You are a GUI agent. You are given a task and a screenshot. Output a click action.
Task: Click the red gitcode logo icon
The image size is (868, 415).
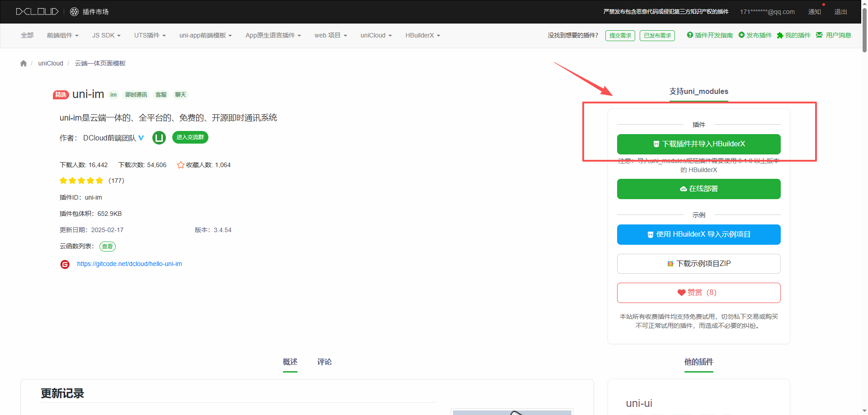click(65, 264)
